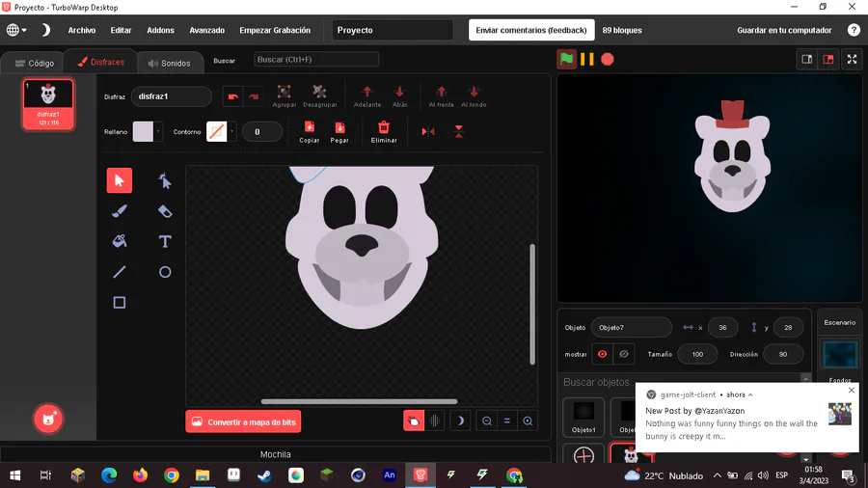The width and height of the screenshot is (868, 488).
Task: Switch to Disfraces tab
Action: (100, 62)
